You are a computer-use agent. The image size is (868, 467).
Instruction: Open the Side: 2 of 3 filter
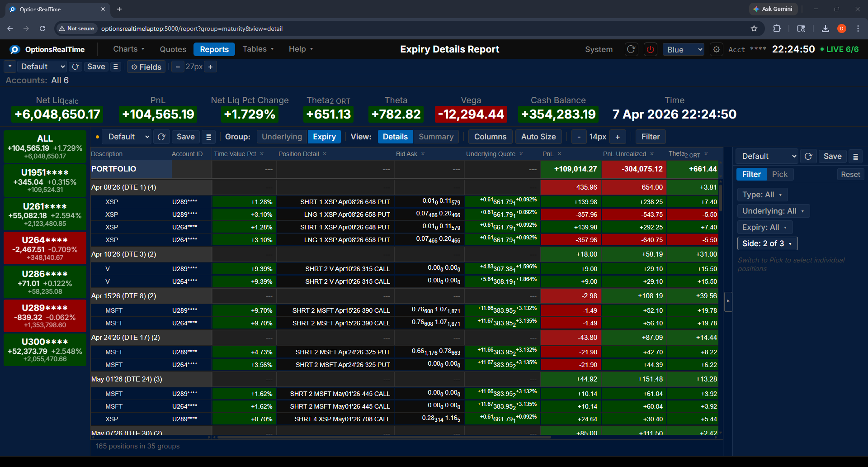click(x=767, y=243)
